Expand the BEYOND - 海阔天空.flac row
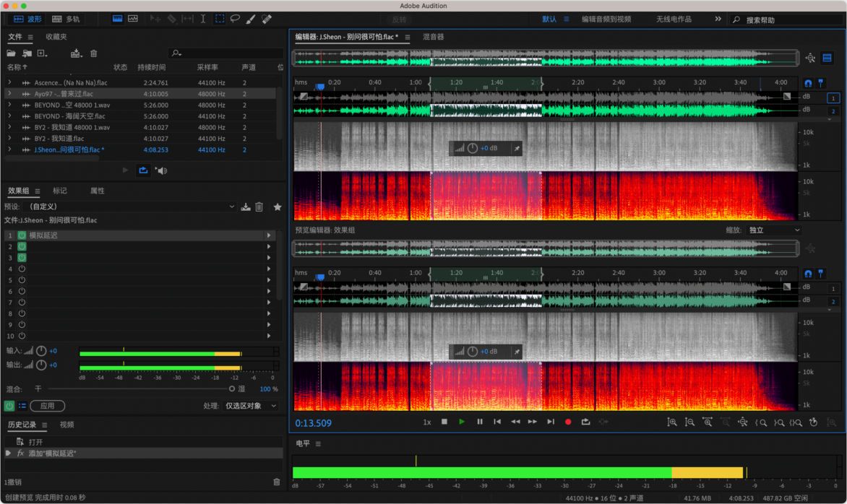Image resolution: width=847 pixels, height=504 pixels. [9, 116]
